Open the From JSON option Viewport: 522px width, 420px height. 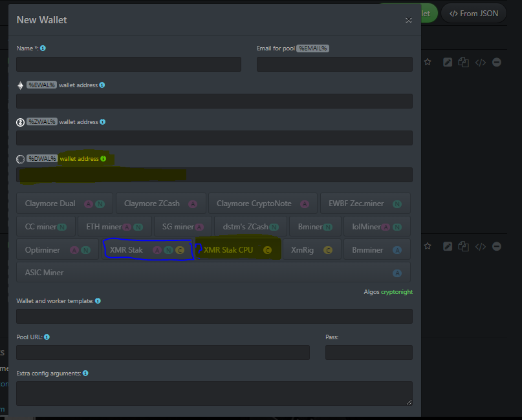click(x=474, y=14)
